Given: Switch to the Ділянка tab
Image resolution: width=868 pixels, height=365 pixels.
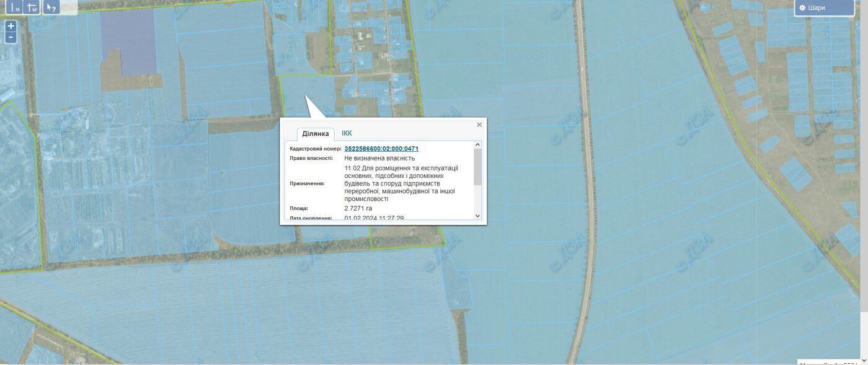Looking at the screenshot, I should tap(316, 134).
